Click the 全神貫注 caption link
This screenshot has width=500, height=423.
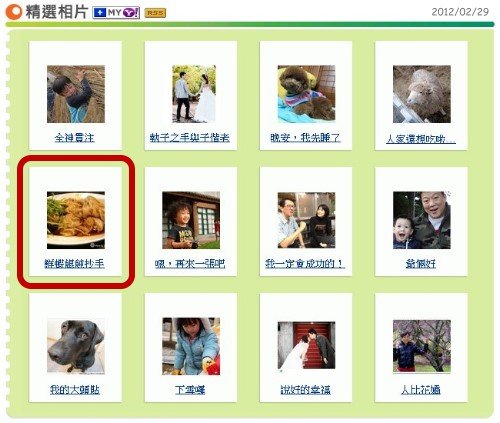[75, 138]
